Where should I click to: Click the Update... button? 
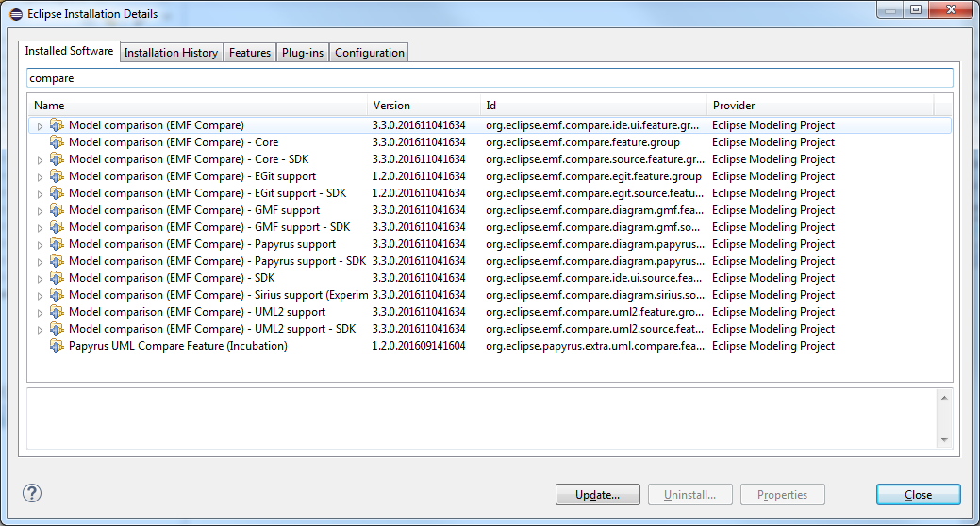(597, 494)
